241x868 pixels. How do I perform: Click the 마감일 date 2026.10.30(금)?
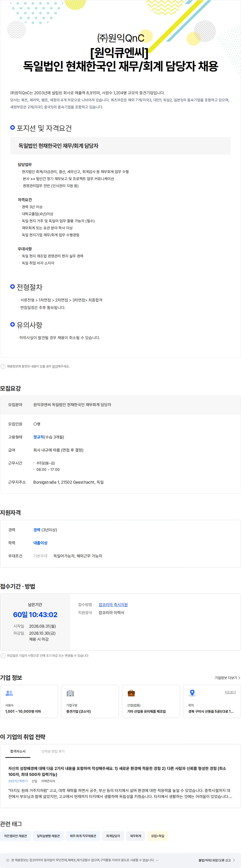point(42,633)
